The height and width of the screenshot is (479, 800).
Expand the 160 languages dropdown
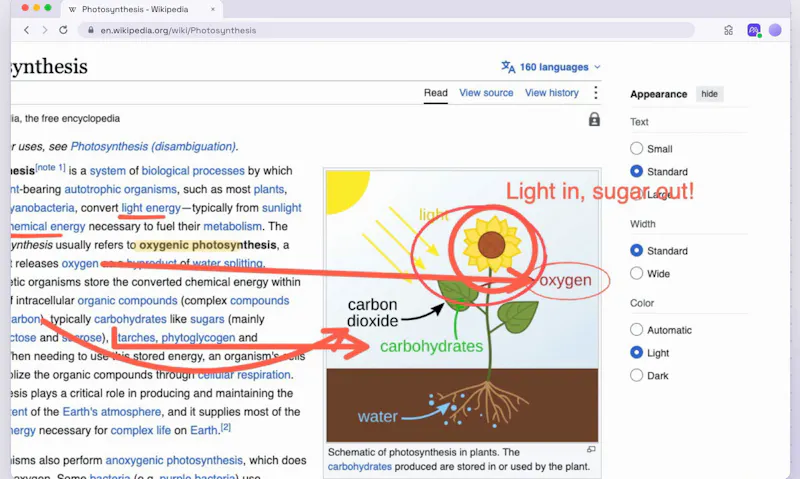coord(551,67)
